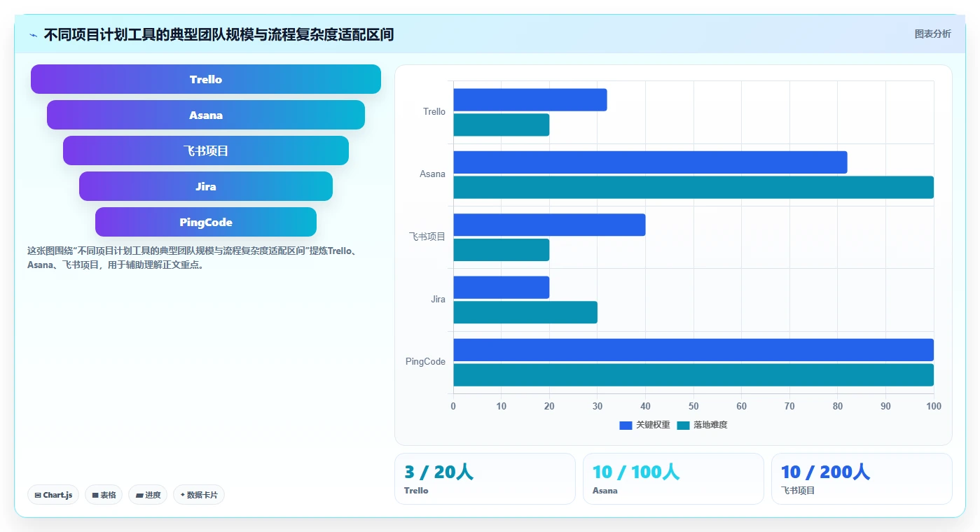The height and width of the screenshot is (532, 980).
Task: Toggle the 落地难度 legend entry
Action: pos(702,425)
